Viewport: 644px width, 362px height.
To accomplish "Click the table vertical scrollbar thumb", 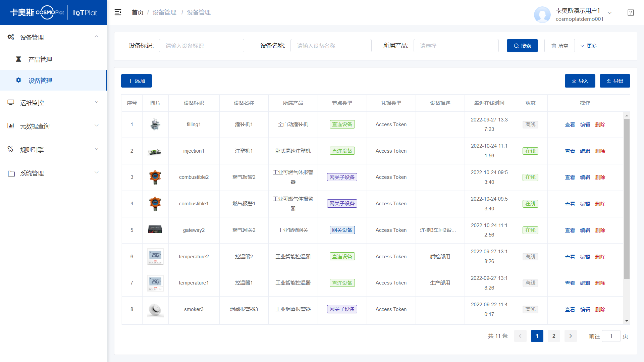I will 627,199.
